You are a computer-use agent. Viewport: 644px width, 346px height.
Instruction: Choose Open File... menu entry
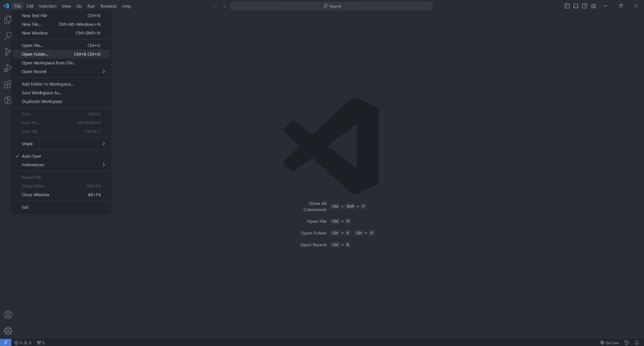[x=61, y=45]
